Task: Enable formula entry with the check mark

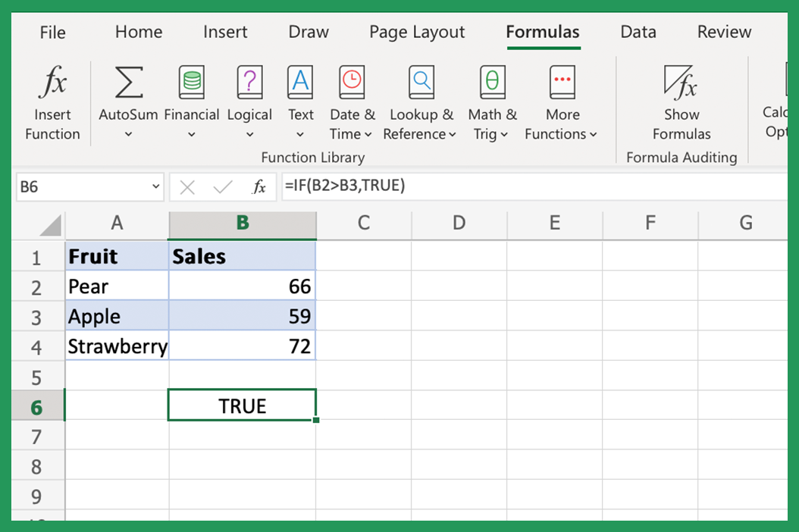Action: [x=222, y=186]
